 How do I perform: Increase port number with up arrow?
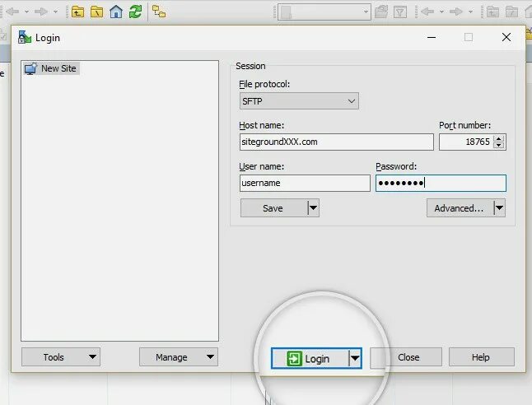[x=499, y=138]
